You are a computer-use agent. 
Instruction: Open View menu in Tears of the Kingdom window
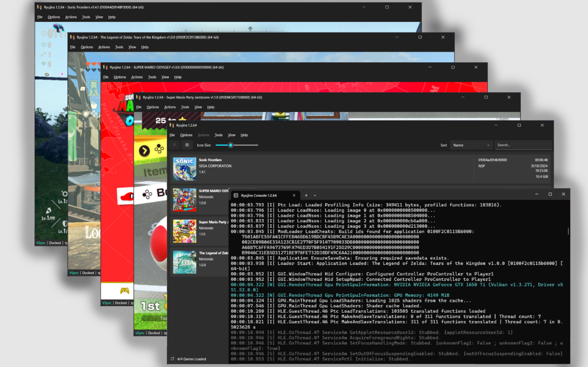pyautogui.click(x=132, y=47)
